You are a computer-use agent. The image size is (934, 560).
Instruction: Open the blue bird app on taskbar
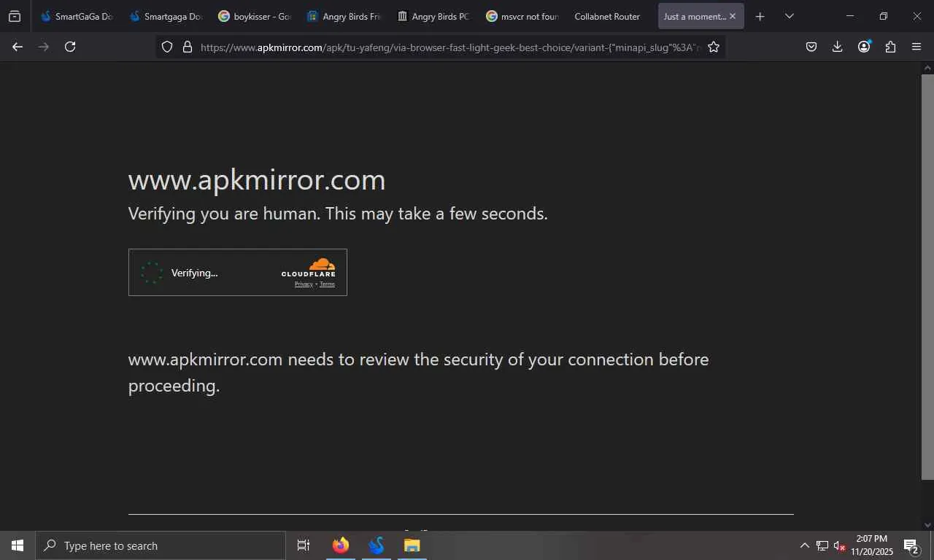coord(377,545)
